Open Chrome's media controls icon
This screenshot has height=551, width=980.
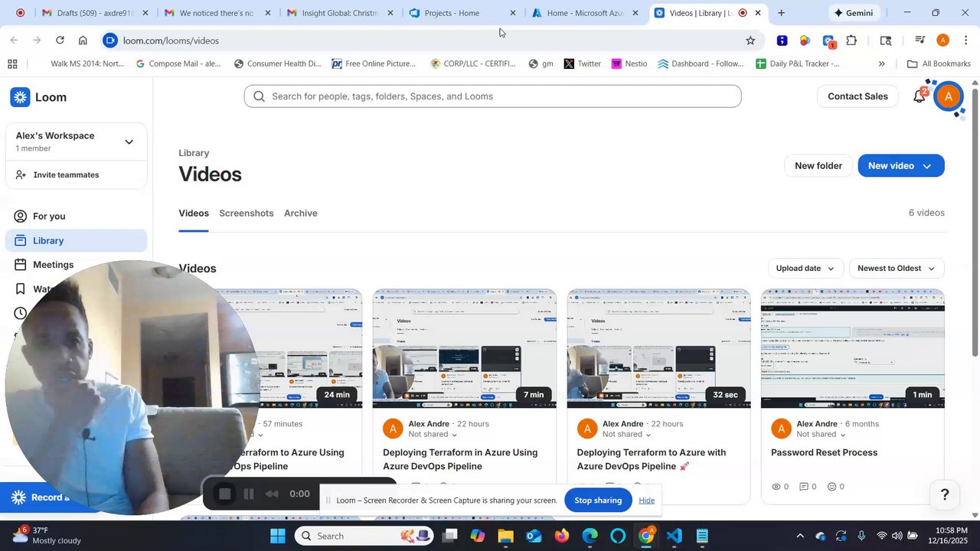[x=920, y=41]
